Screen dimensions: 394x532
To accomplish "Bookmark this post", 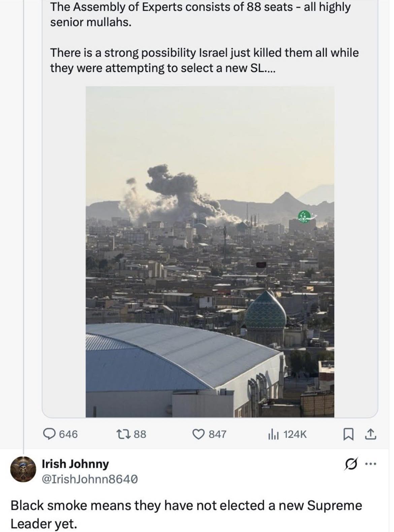I will 348,434.
